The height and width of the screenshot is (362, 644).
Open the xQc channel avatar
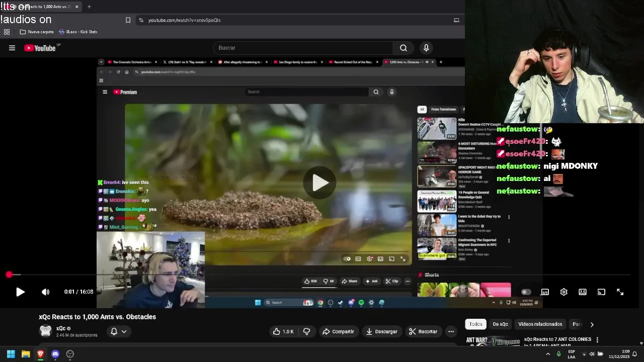tap(46, 331)
